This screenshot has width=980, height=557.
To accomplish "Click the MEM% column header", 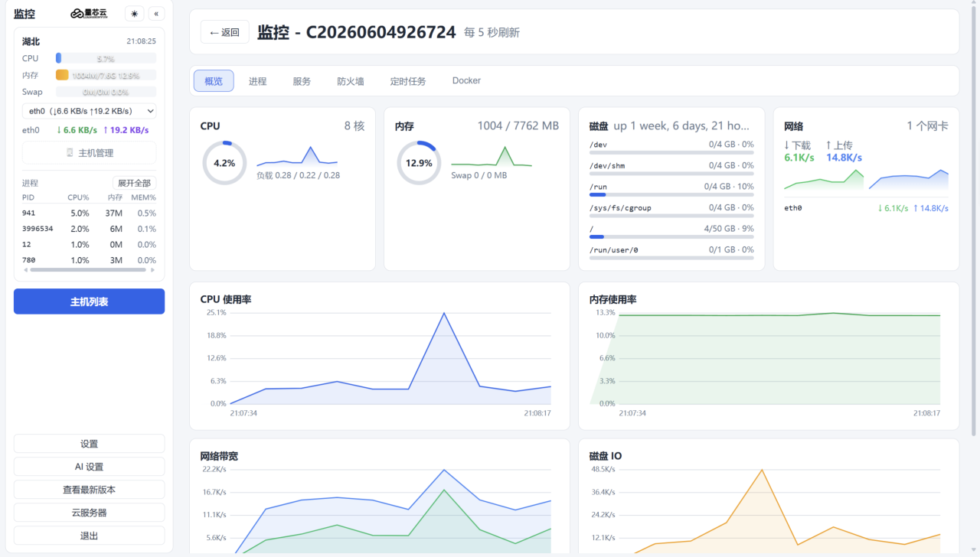I will (143, 197).
